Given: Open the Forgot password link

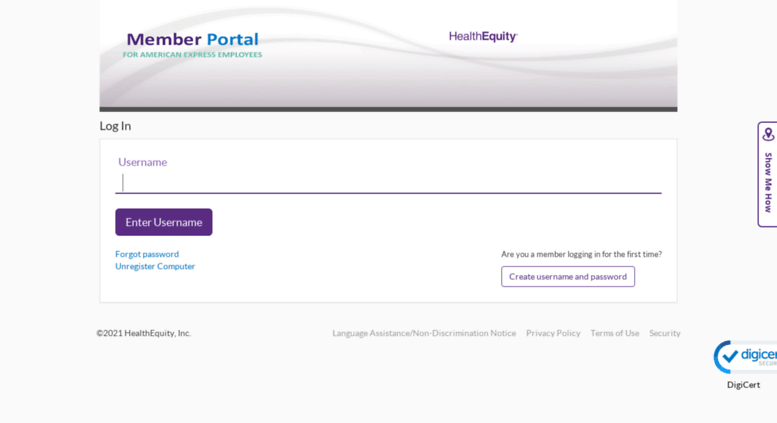Looking at the screenshot, I should (x=147, y=254).
